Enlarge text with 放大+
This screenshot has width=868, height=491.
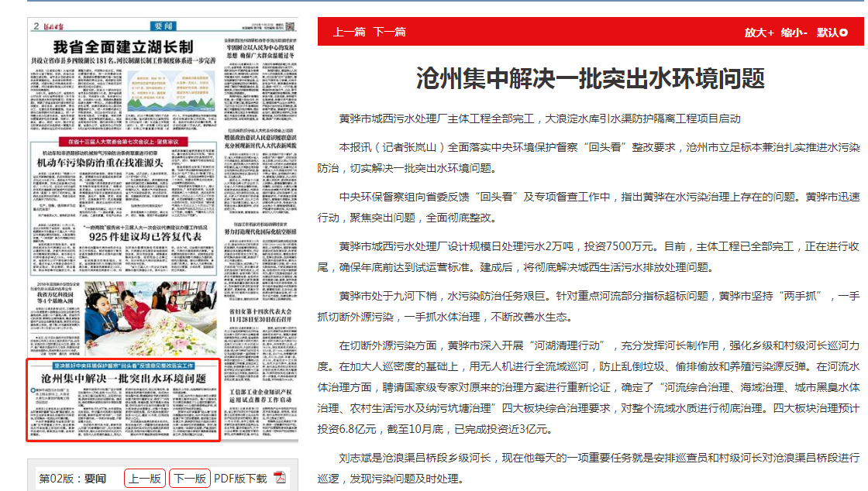759,32
